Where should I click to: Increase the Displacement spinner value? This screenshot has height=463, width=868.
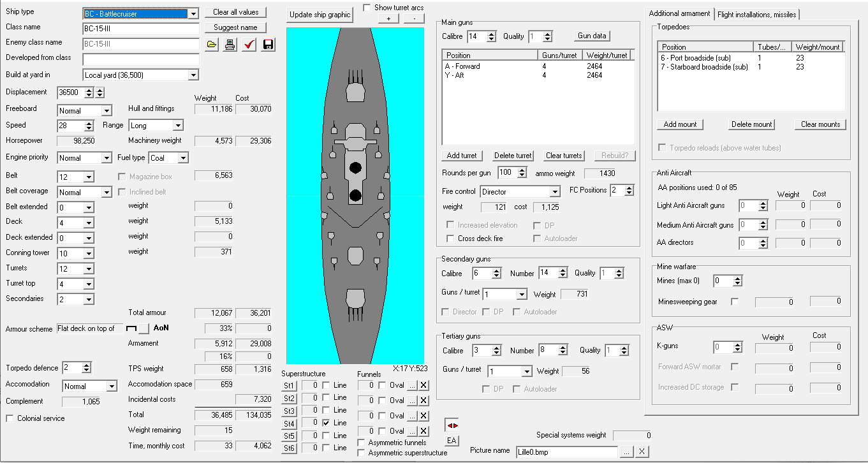[x=89, y=90]
